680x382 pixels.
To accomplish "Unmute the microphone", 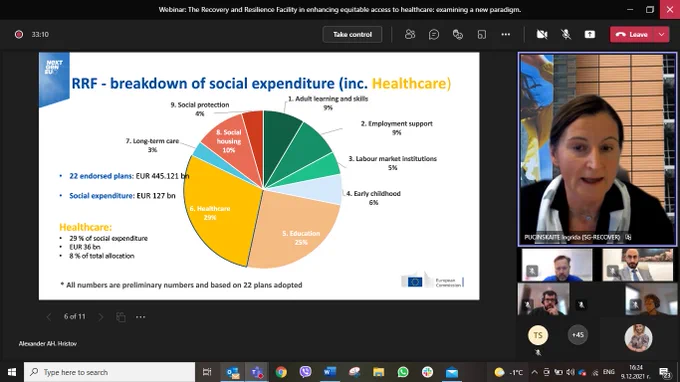I will [566, 34].
